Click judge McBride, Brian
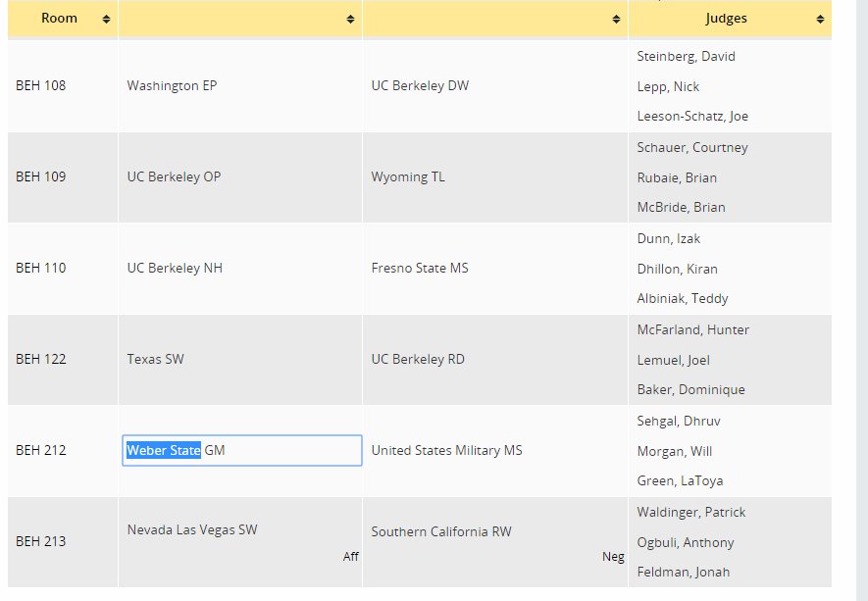 coord(681,208)
